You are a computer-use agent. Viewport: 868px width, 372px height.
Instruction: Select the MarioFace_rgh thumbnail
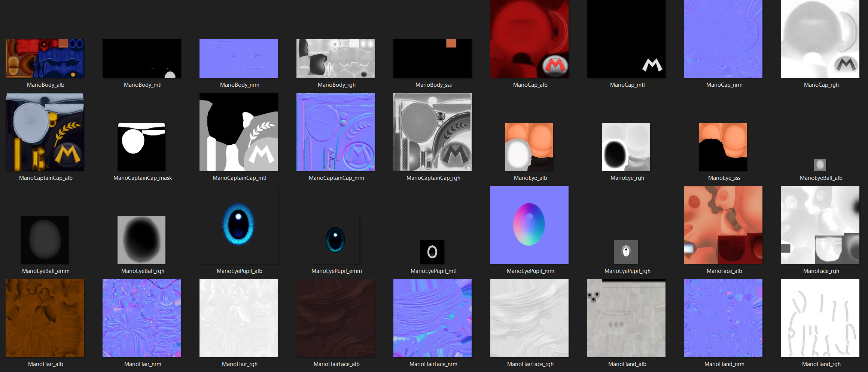coord(820,225)
